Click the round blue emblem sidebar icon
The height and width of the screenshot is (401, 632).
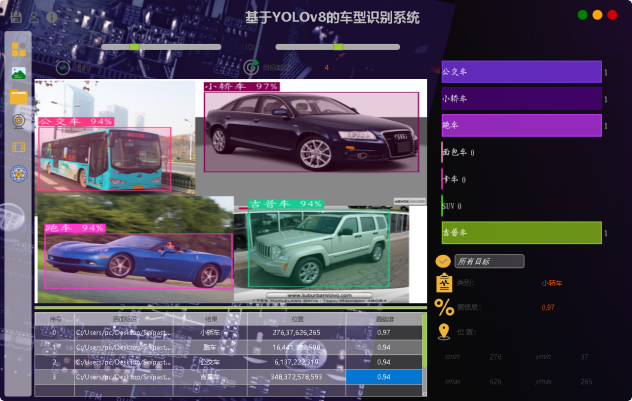[x=18, y=173]
